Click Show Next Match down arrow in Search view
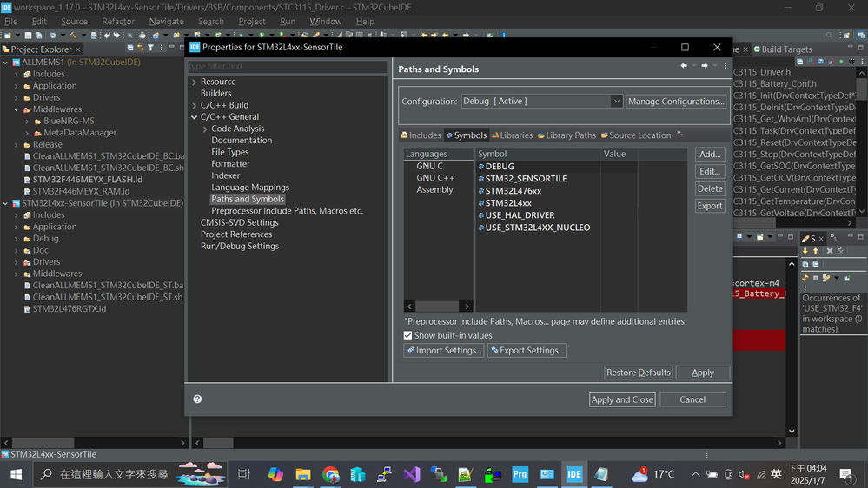The image size is (868, 488). (x=805, y=251)
